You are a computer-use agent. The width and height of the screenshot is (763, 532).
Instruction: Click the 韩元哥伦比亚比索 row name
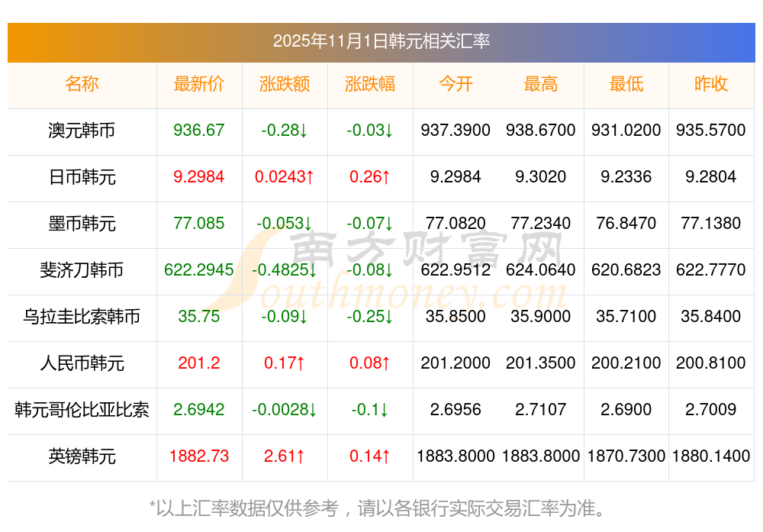point(82,410)
